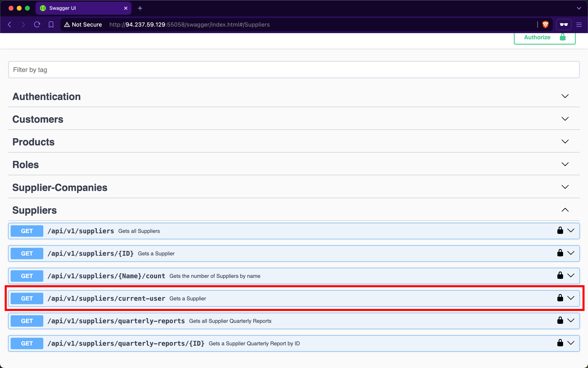Expand quarterly-reports/{ID} endpoint chevron
The image size is (588, 368).
(x=571, y=343)
